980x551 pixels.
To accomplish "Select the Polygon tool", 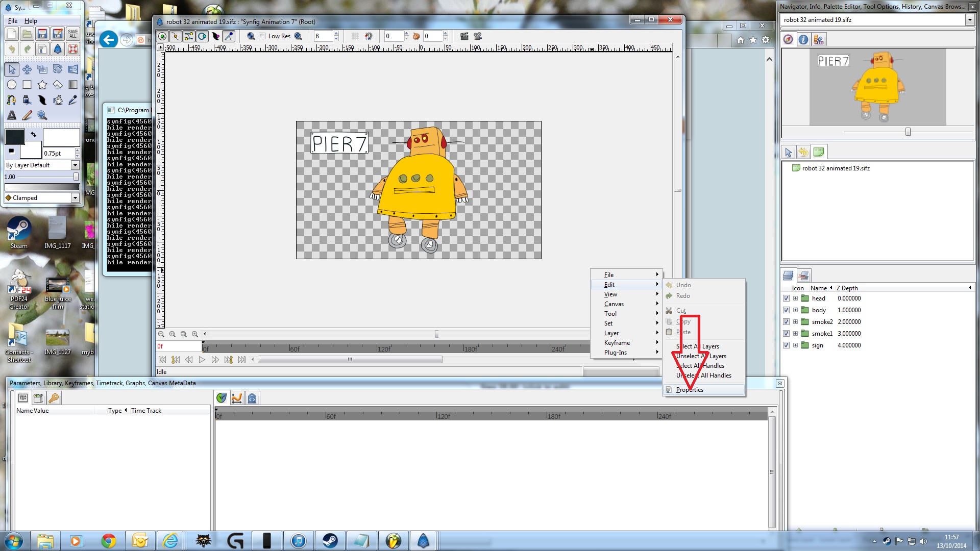I will pos(58,85).
